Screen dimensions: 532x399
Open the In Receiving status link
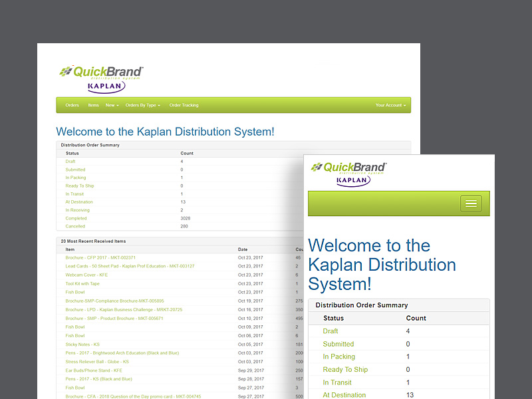coord(77,210)
